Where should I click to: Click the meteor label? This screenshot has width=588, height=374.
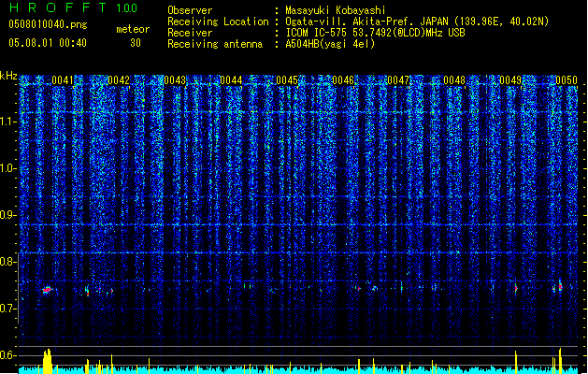(133, 29)
